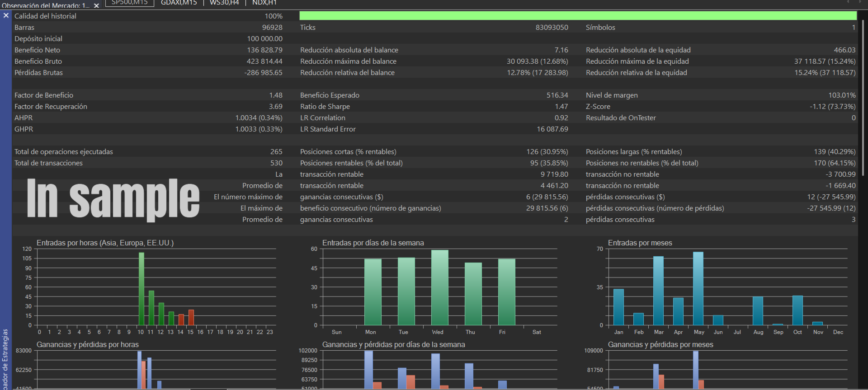
Task: Switch to the SP500,M15 chart tab
Action: pos(130,3)
